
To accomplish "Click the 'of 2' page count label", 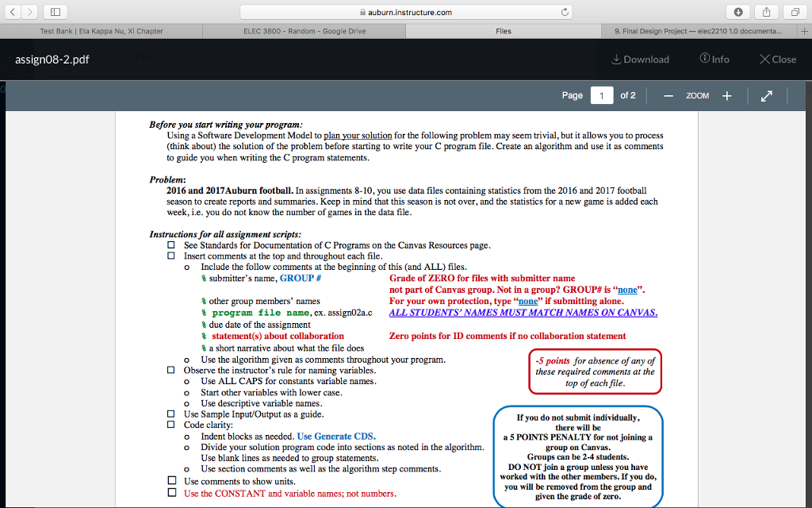I will [628, 95].
